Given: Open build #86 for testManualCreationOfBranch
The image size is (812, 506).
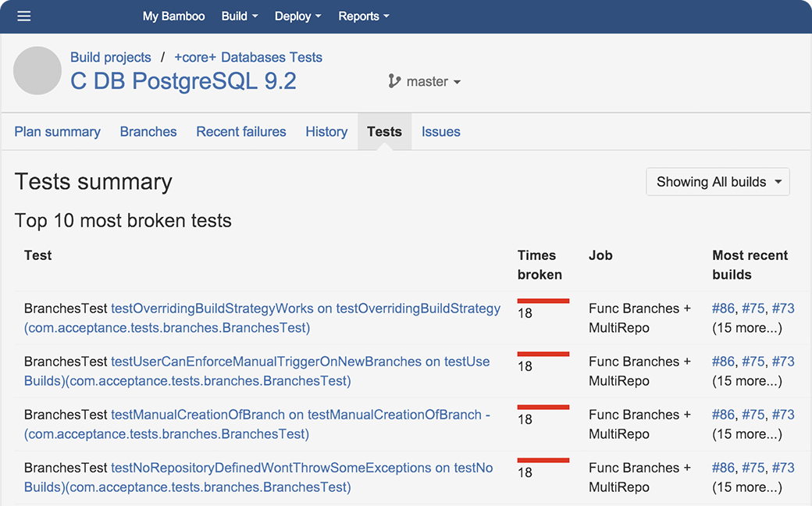Looking at the screenshot, I should pos(722,415).
